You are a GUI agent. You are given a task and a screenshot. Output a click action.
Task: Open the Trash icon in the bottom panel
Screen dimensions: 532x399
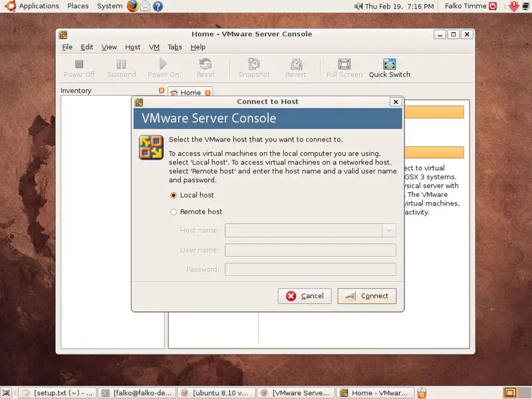[x=422, y=393]
